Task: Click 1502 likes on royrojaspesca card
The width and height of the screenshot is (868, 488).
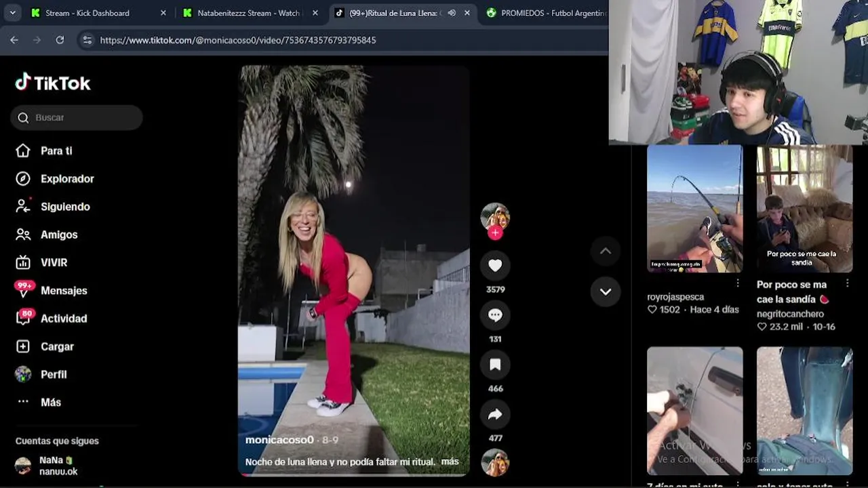Action: tap(664, 310)
